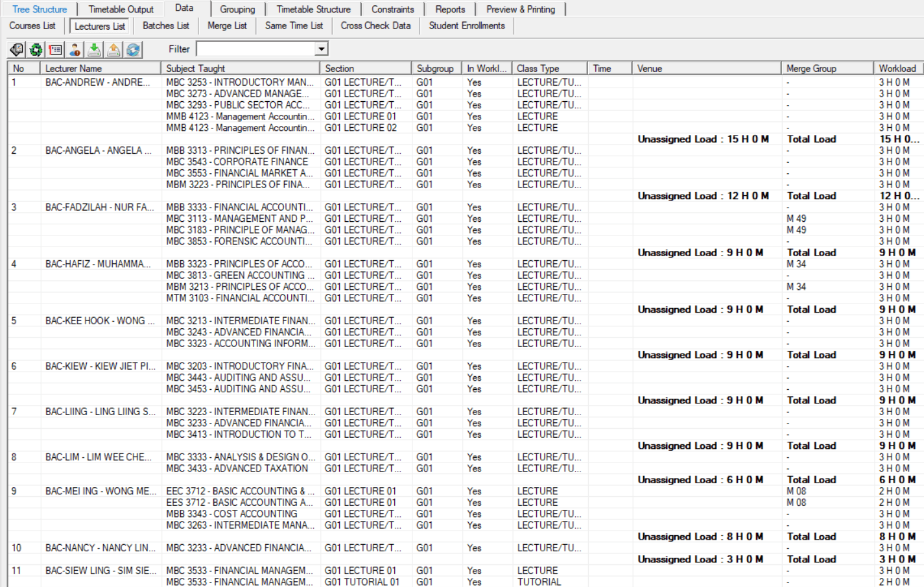Click subject MBC 3543 - CORPORATE FINANCE
924x587 pixels.
[x=237, y=162]
